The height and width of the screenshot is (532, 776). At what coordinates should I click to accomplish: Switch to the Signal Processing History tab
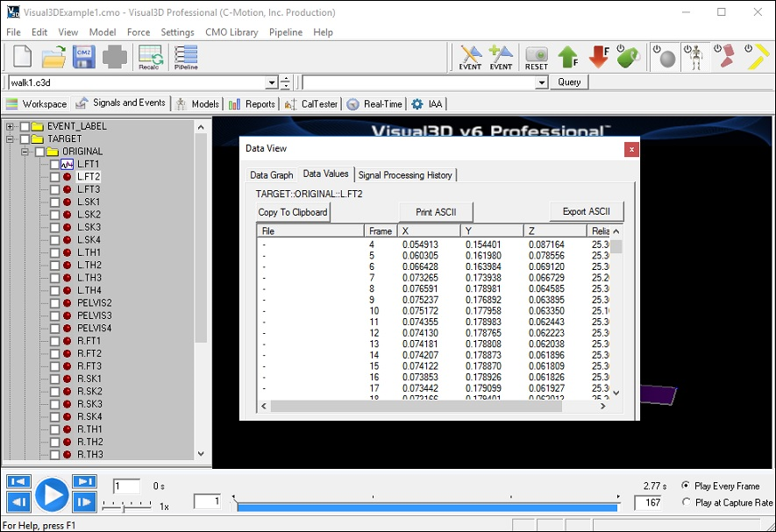pyautogui.click(x=405, y=175)
